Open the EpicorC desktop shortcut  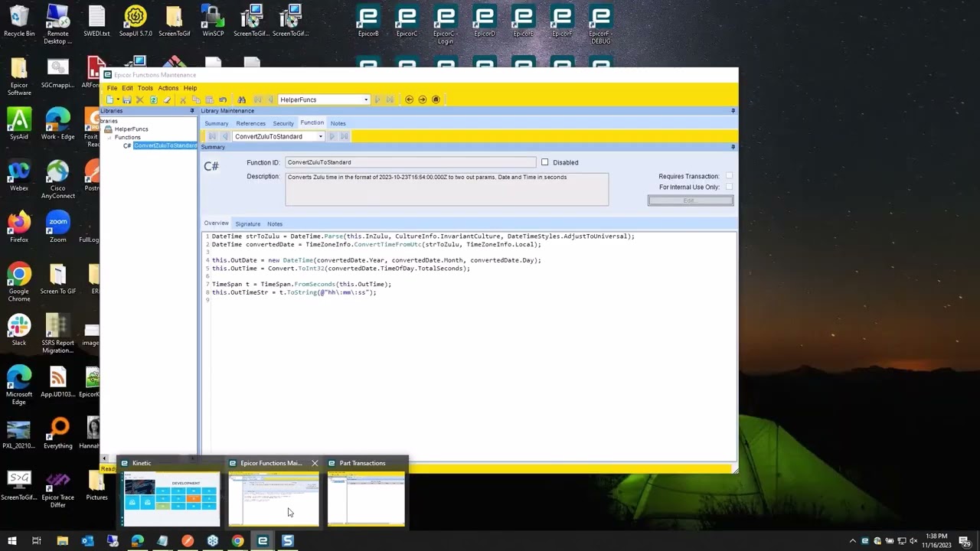[x=407, y=21]
